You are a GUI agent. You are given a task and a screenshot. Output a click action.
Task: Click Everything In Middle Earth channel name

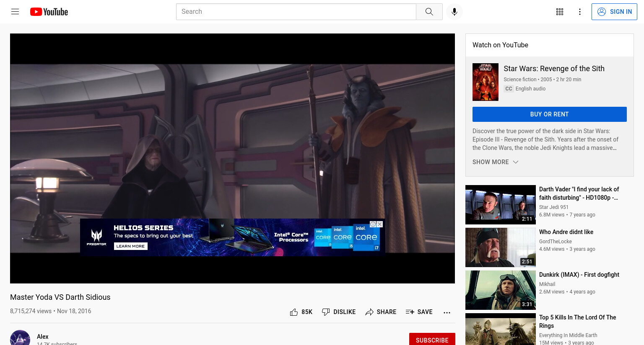tap(568, 335)
